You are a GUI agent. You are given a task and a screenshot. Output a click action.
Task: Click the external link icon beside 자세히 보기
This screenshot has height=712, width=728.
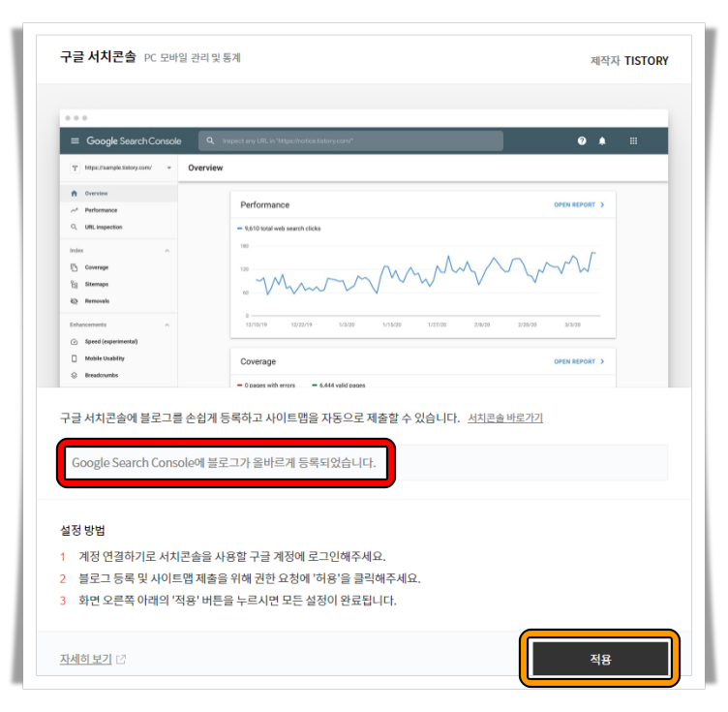[121, 659]
